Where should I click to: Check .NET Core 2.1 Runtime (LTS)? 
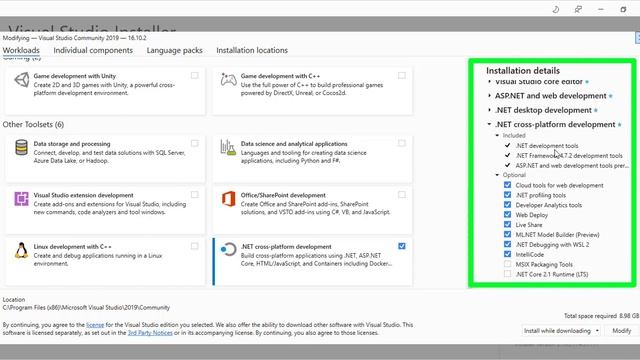[x=507, y=274]
